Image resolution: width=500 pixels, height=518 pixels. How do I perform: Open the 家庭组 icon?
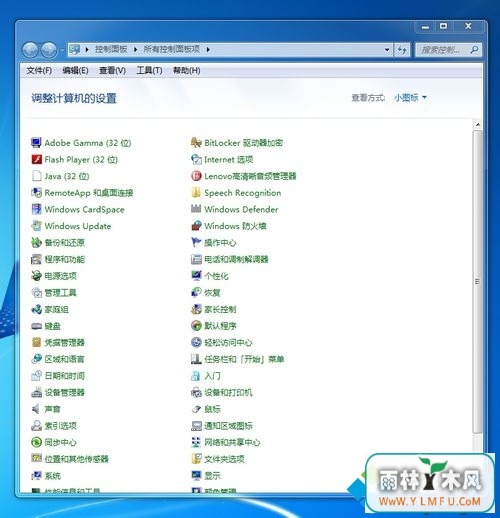coord(36,309)
